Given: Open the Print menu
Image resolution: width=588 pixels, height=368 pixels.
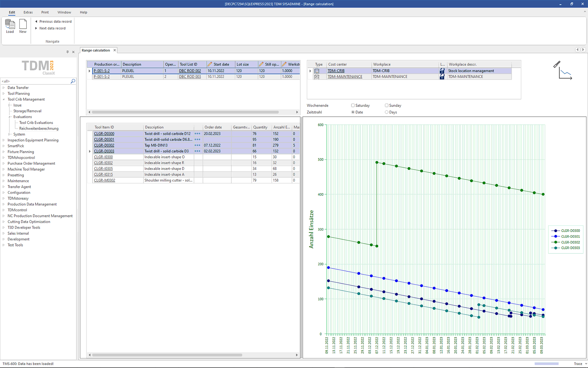Looking at the screenshot, I should [x=45, y=12].
